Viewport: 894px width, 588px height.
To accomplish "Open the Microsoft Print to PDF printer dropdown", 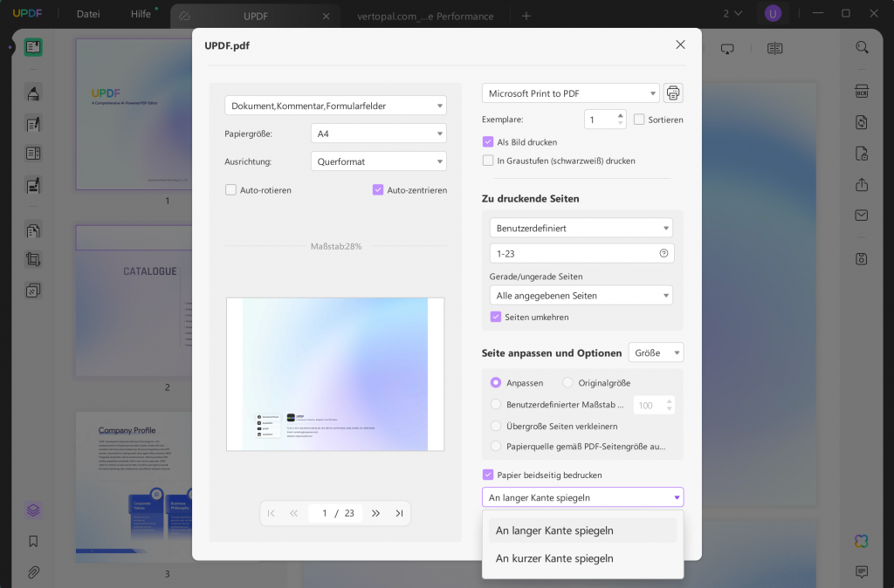I will [x=571, y=93].
